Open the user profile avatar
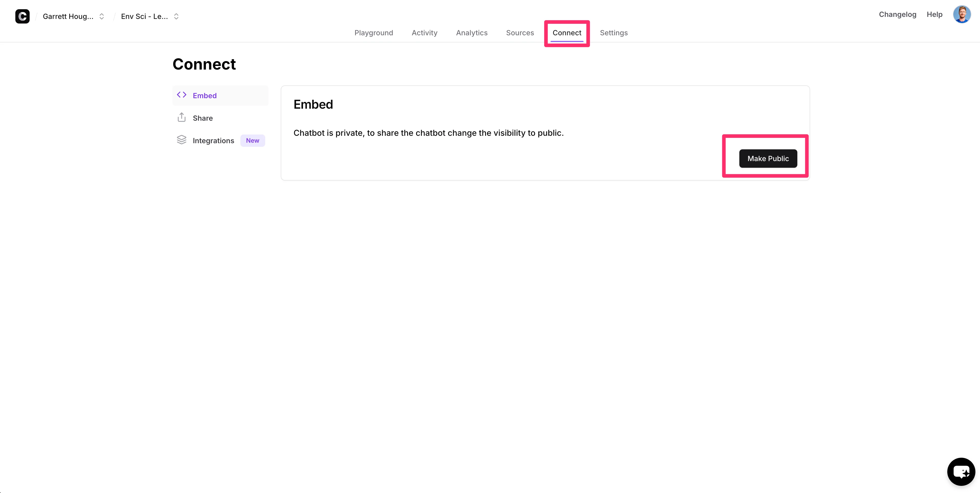 [961, 15]
